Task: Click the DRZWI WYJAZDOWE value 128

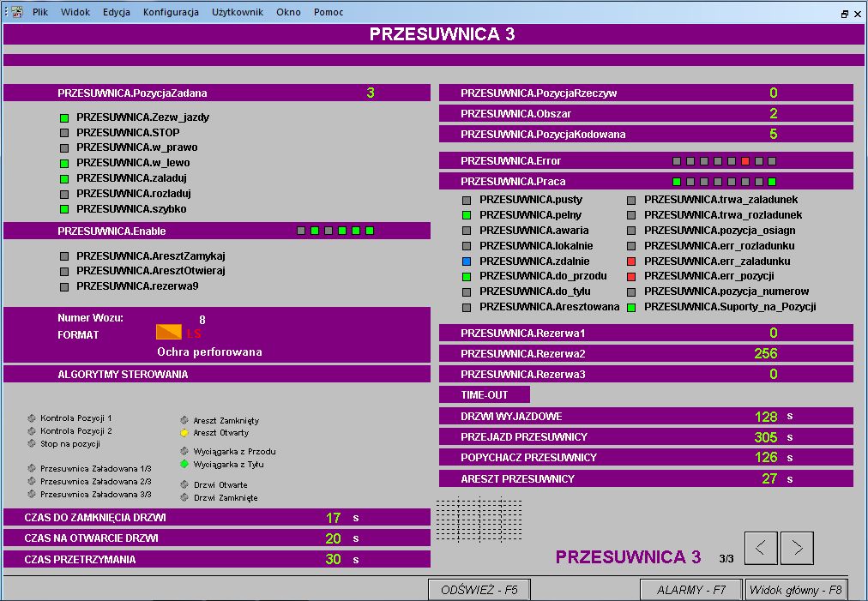Action: coord(766,416)
